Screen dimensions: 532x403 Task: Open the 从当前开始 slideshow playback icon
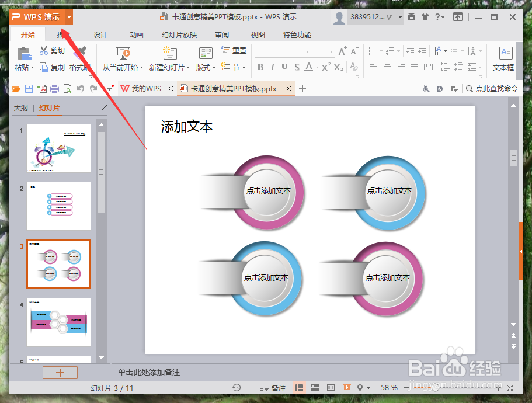pyautogui.click(x=123, y=54)
